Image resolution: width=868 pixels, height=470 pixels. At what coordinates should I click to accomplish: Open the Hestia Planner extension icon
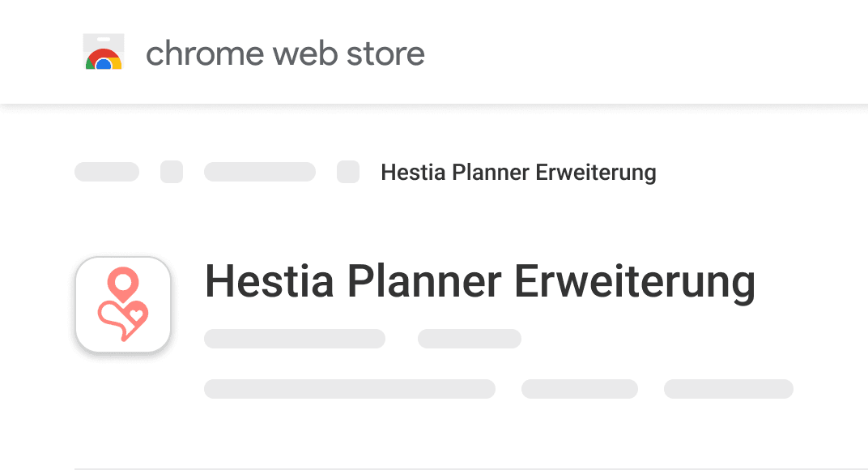coord(123,305)
